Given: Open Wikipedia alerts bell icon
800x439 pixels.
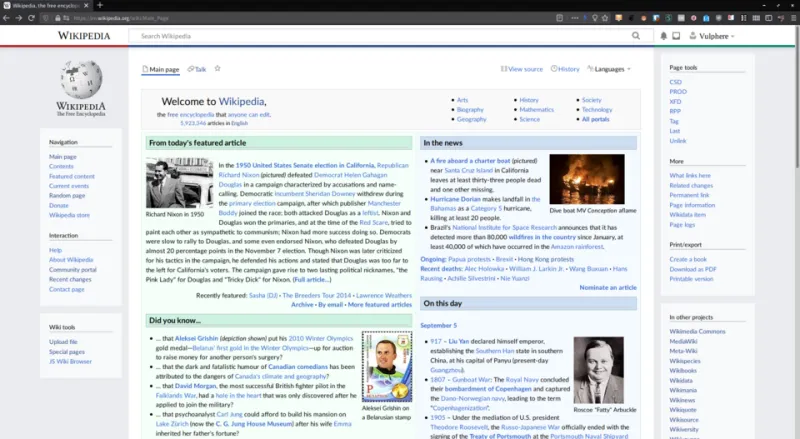Looking at the screenshot, I should [x=663, y=36].
